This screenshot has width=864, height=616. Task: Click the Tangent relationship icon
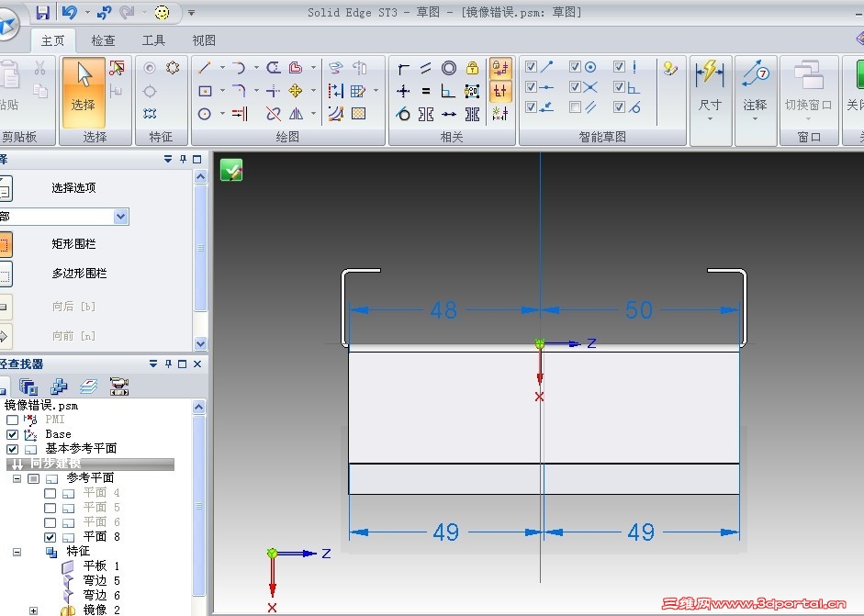[x=403, y=114]
